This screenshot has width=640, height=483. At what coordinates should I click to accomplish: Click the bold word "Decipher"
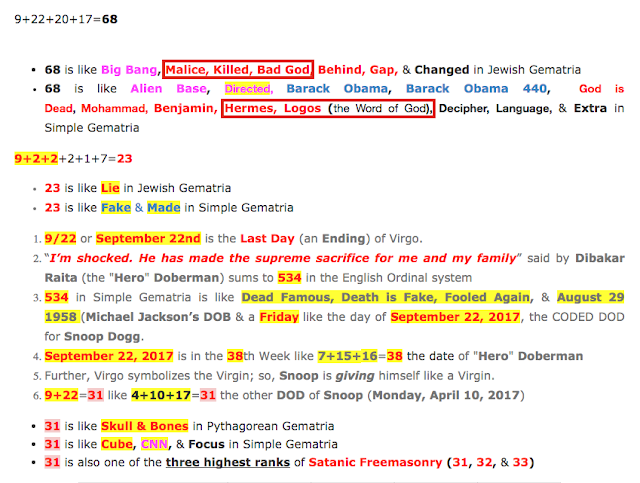[x=462, y=109]
